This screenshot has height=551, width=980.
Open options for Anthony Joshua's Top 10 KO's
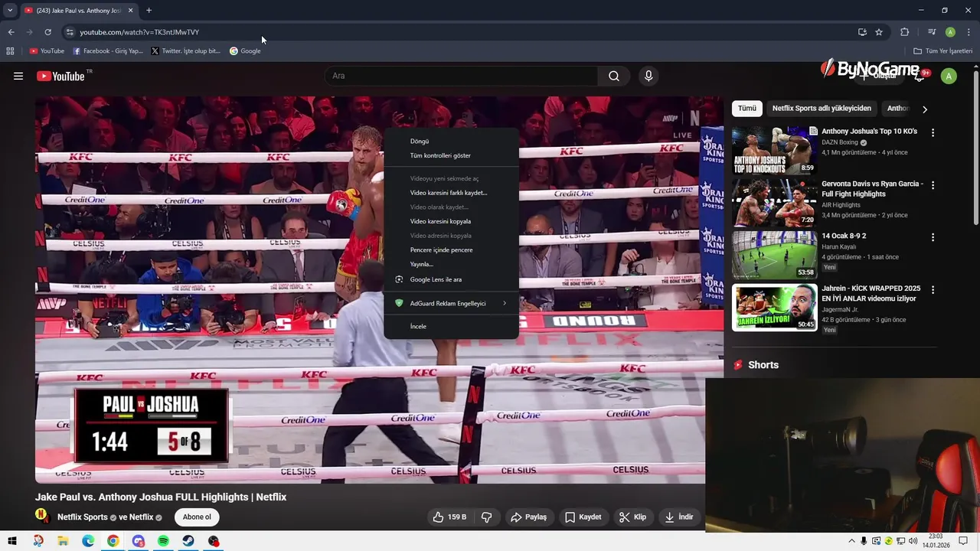933,132
